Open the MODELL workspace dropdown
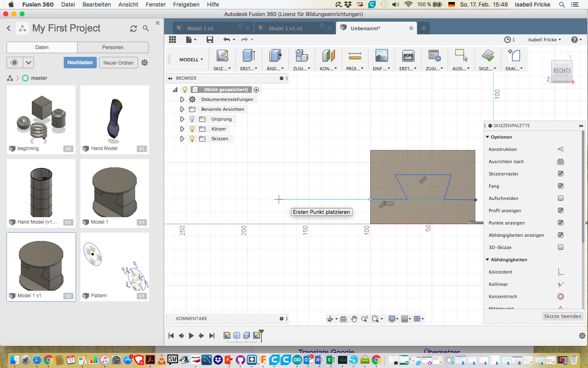The height and width of the screenshot is (368, 588). pos(191,60)
